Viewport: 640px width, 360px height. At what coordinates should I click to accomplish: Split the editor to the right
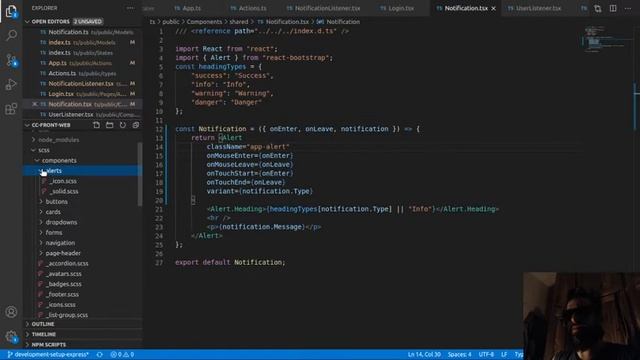613,8
